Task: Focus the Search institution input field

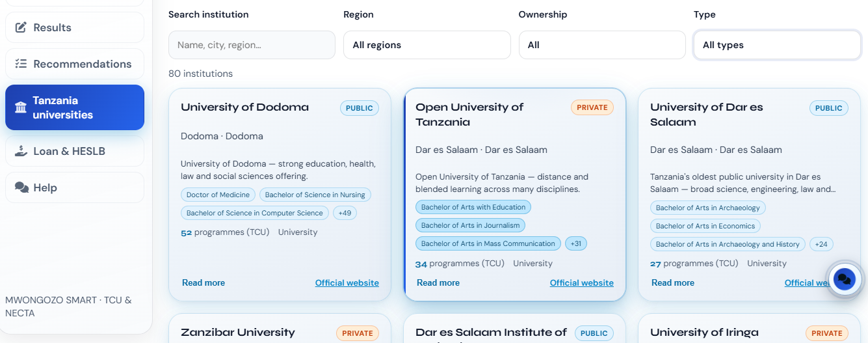Action: (252, 45)
